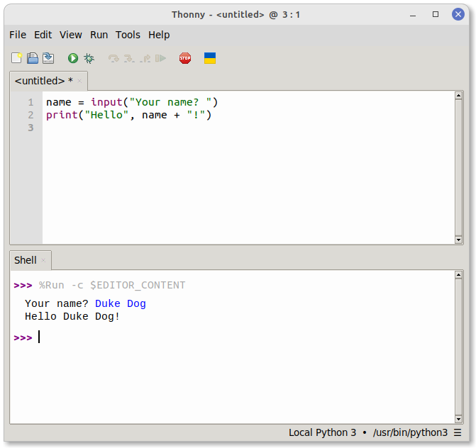Image resolution: width=476 pixels, height=448 pixels.
Task: Place cursor in code line 1 with input call
Action: click(132, 102)
